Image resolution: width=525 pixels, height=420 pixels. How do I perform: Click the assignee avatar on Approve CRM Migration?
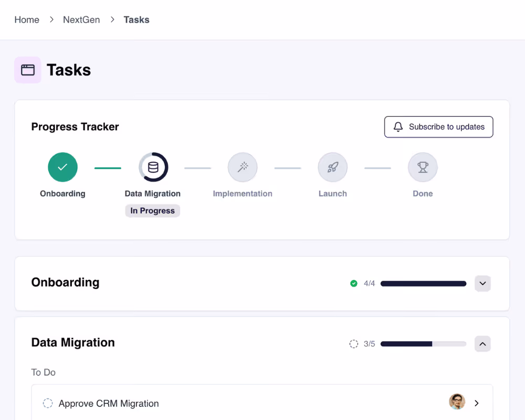coord(457,402)
